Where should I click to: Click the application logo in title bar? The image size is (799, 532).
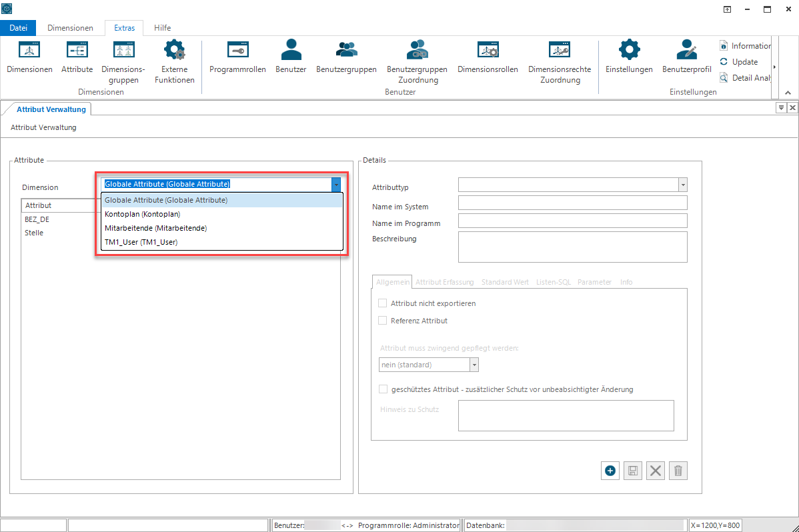7,8
